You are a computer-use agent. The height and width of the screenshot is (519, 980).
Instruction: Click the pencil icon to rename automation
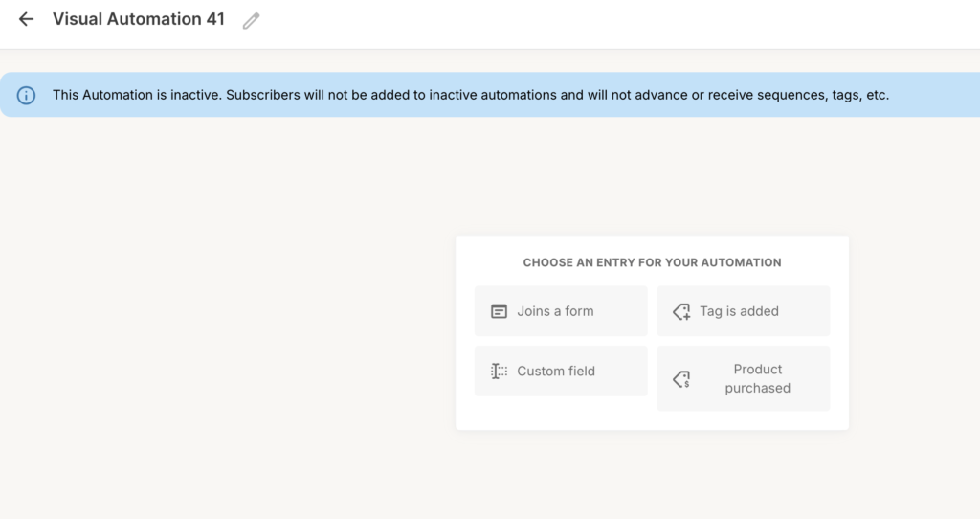click(251, 21)
